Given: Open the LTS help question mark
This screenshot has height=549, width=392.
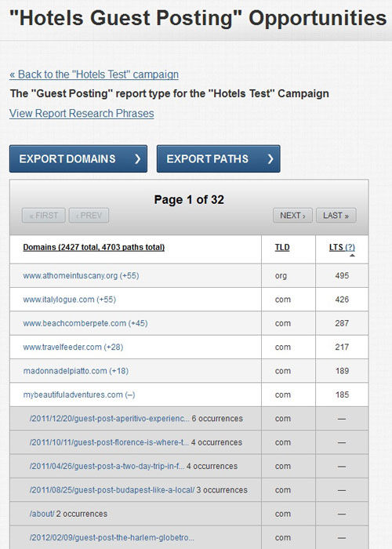Looking at the screenshot, I should (x=350, y=247).
